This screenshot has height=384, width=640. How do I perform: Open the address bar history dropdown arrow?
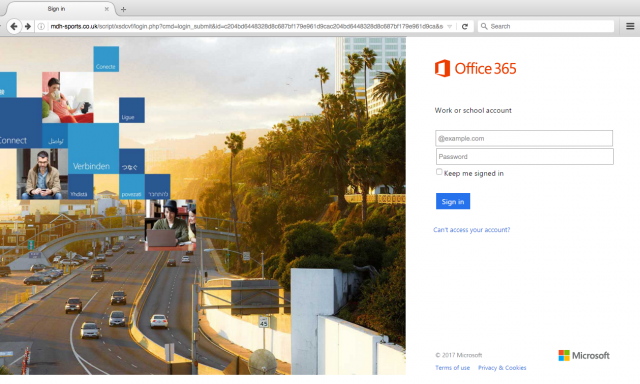coord(449,27)
